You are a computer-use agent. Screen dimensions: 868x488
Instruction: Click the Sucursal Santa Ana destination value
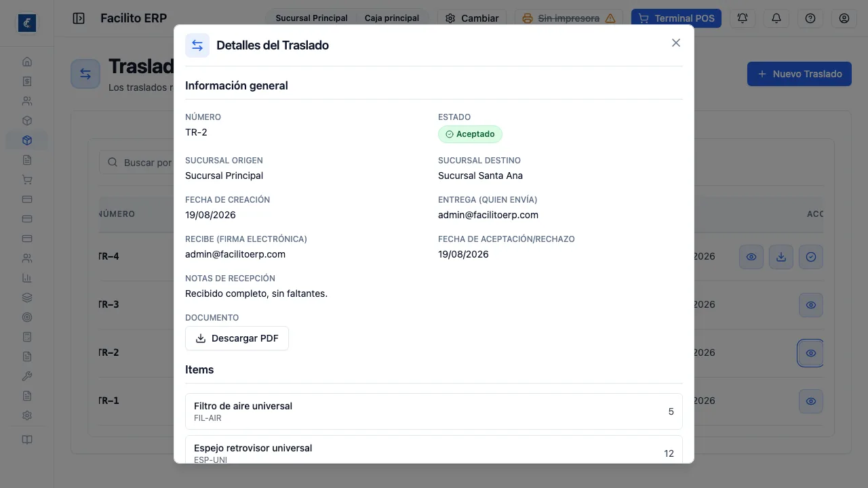point(480,176)
